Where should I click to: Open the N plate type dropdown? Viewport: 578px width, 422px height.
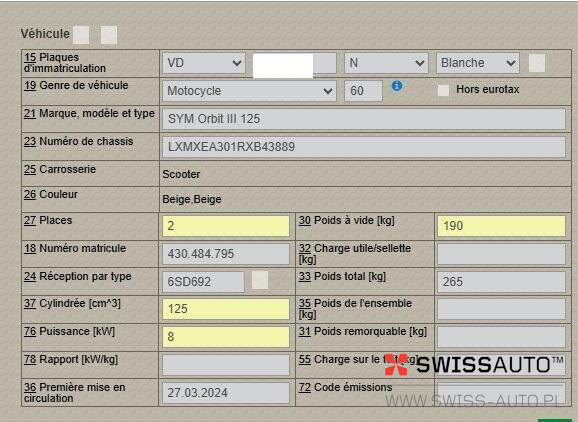(x=386, y=63)
